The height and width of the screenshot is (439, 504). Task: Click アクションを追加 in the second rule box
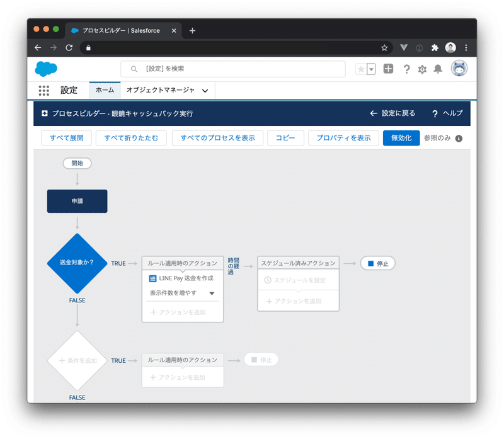point(178,377)
